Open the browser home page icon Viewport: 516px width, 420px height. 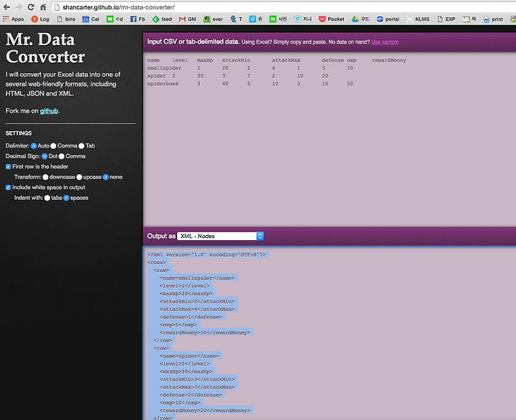[x=43, y=7]
